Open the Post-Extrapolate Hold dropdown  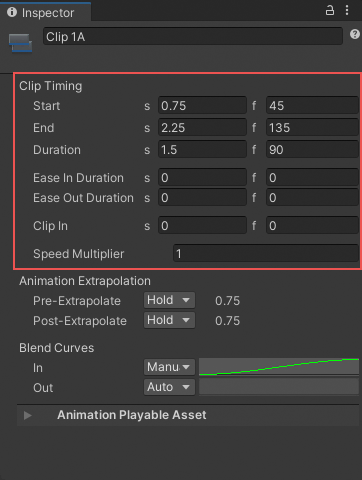click(x=169, y=320)
